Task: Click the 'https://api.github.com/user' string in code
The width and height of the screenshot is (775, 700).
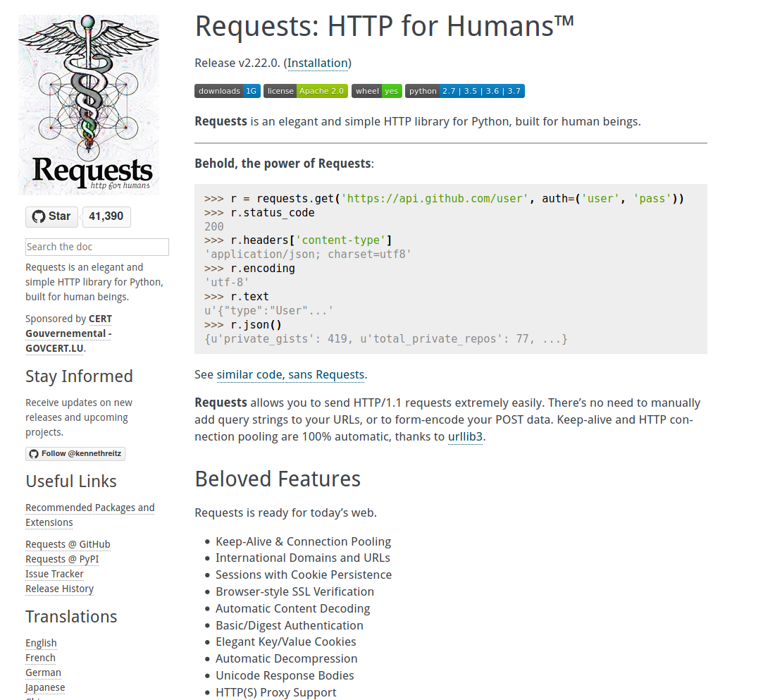Action: (x=435, y=198)
